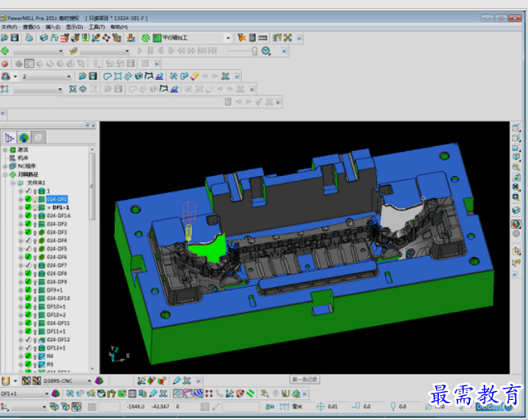
Task: Expand the NC programs node
Action: (x=6, y=166)
